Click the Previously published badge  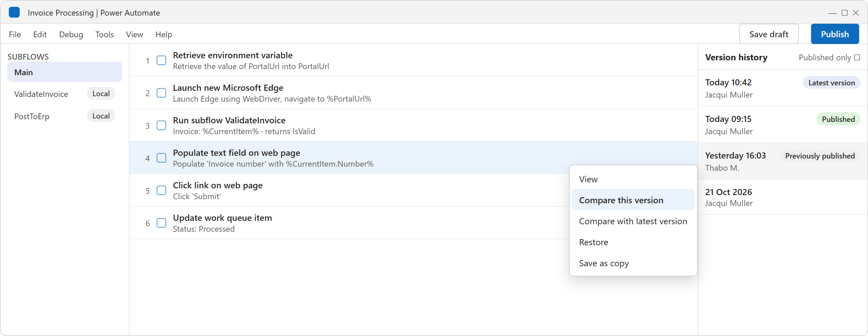(820, 156)
